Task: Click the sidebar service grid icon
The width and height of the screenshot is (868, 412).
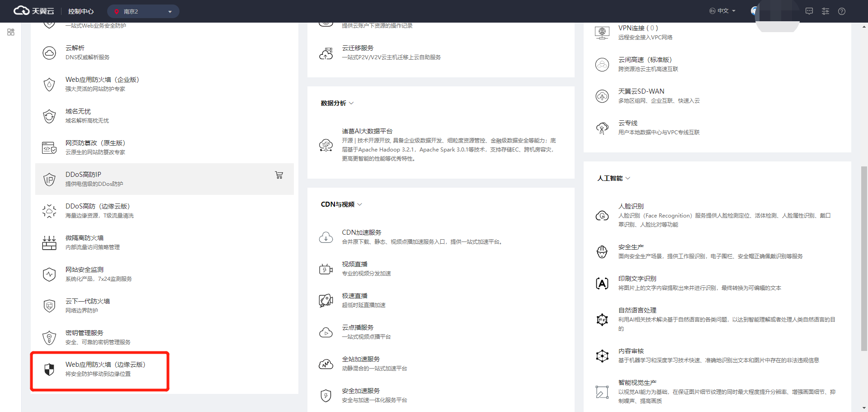Action: pyautogui.click(x=11, y=32)
